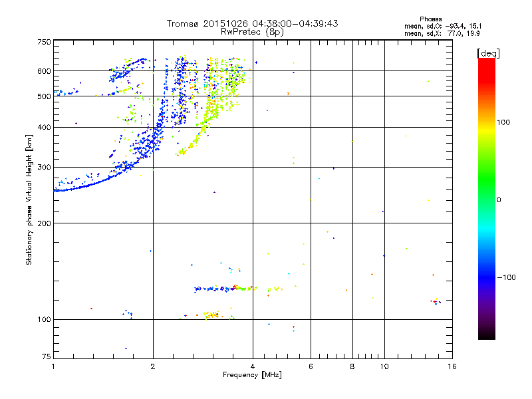Click the "Phases" heading above the statistics
Screen dimensions: 532x399
coord(430,19)
